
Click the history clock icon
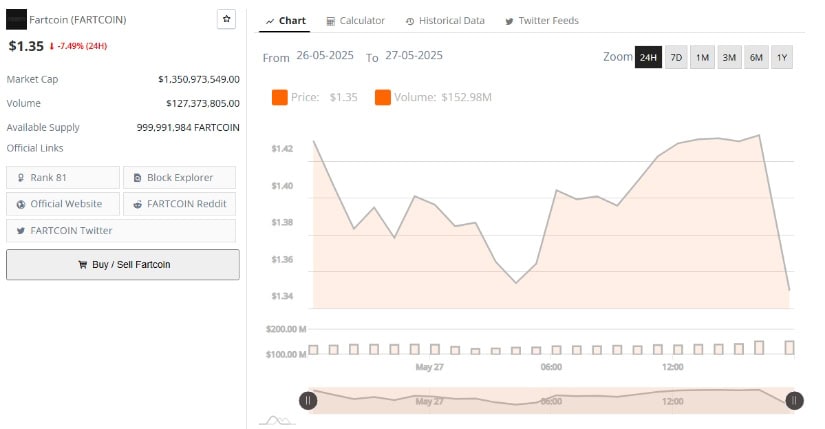[x=410, y=22]
